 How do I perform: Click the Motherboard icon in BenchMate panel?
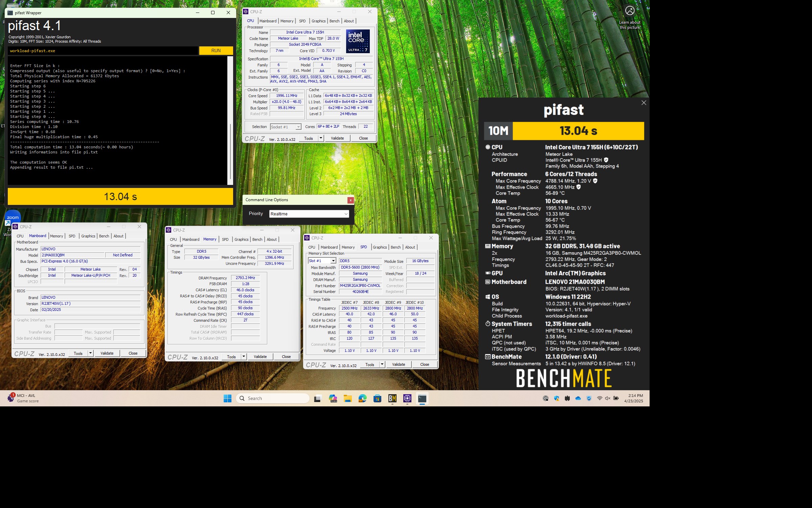pos(488,282)
